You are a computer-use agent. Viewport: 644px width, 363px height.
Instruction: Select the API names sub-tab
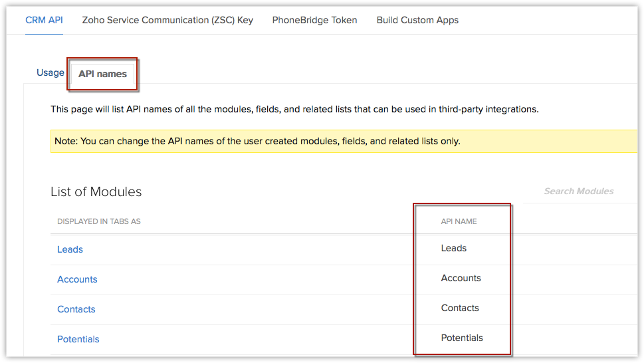(102, 74)
